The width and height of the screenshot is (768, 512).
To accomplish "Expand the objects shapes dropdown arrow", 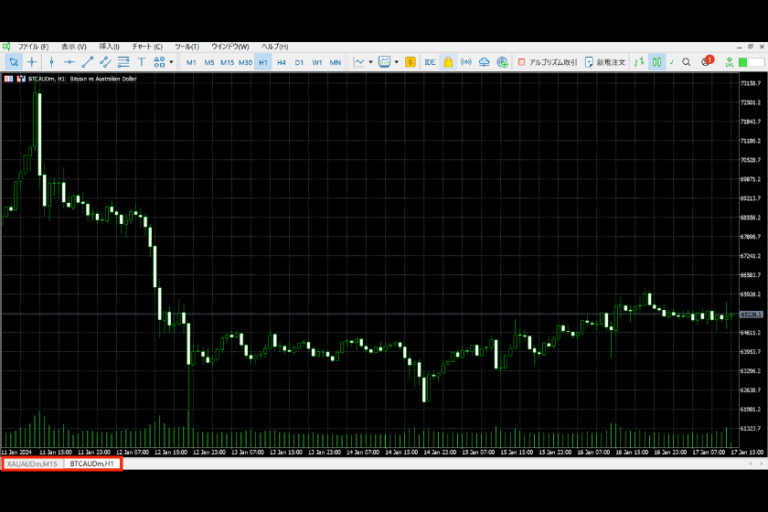I will click(x=172, y=62).
